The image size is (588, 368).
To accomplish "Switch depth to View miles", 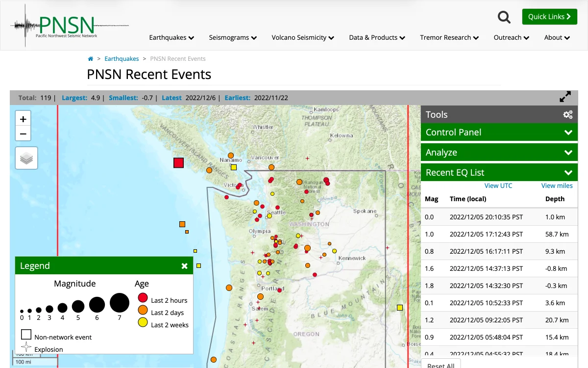I will pos(557,186).
